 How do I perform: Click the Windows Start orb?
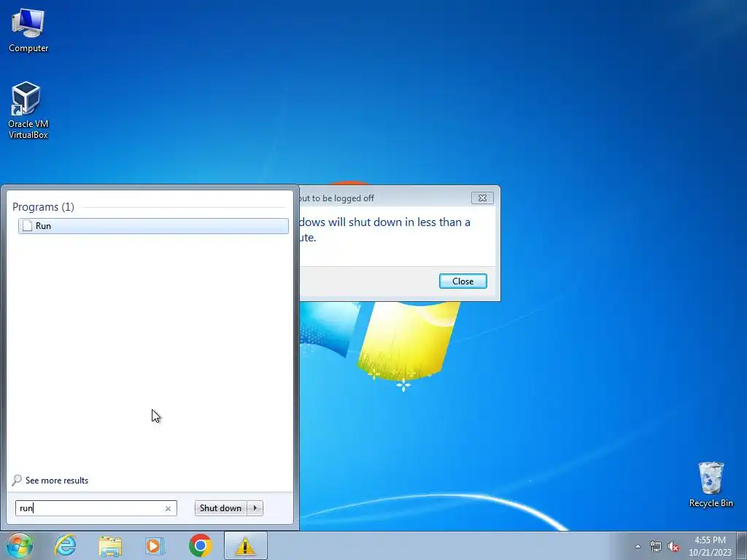pos(20,545)
